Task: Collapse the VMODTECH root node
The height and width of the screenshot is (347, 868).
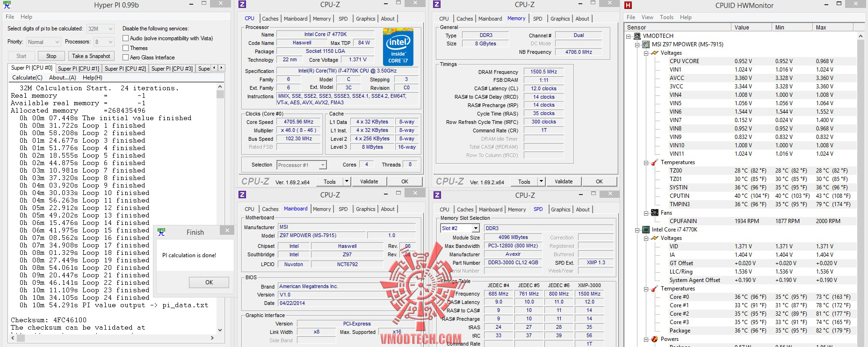Action: [628, 36]
